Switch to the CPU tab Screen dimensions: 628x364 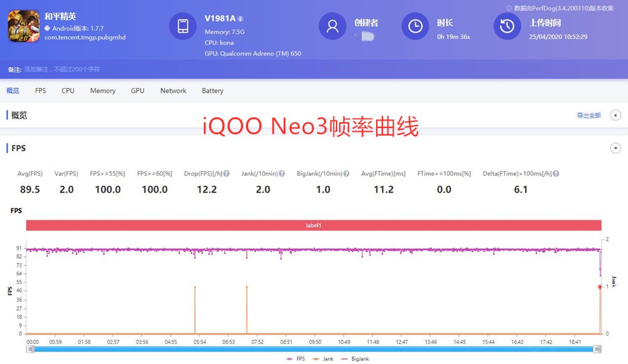point(68,90)
